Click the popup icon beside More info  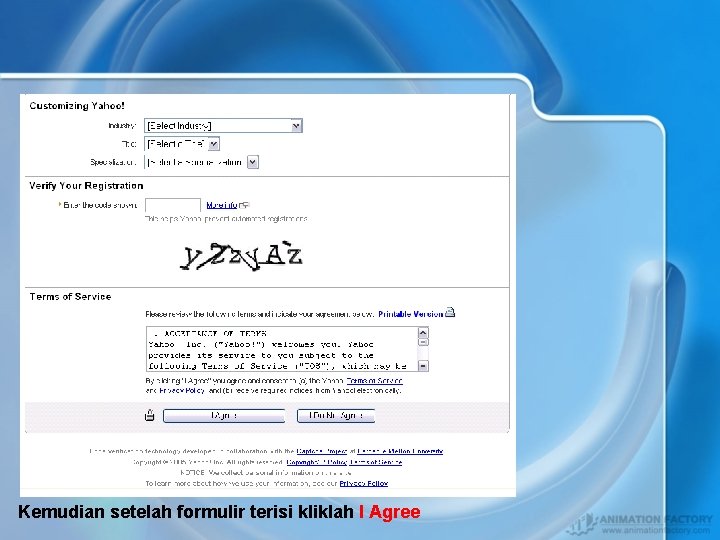[x=244, y=205]
